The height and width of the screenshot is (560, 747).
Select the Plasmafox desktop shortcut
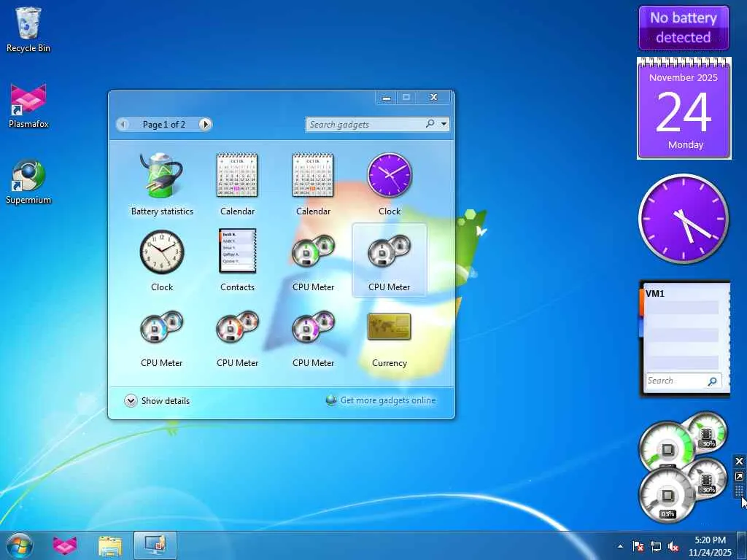point(28,106)
